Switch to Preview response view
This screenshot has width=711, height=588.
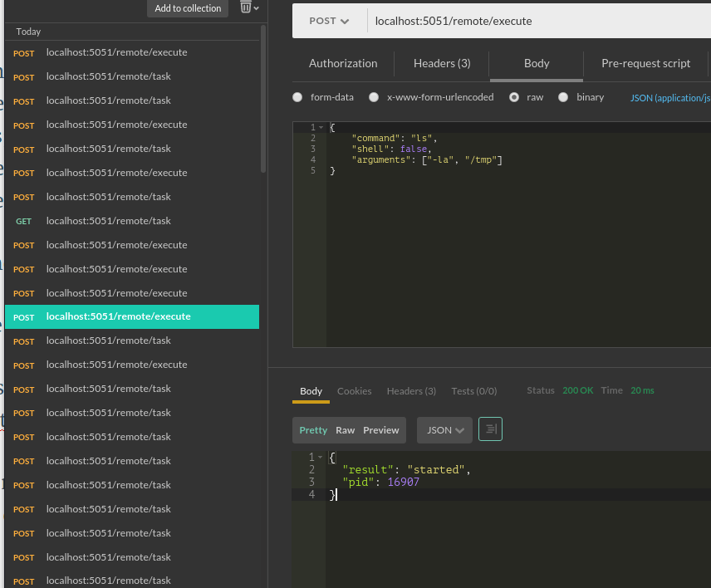coord(381,430)
